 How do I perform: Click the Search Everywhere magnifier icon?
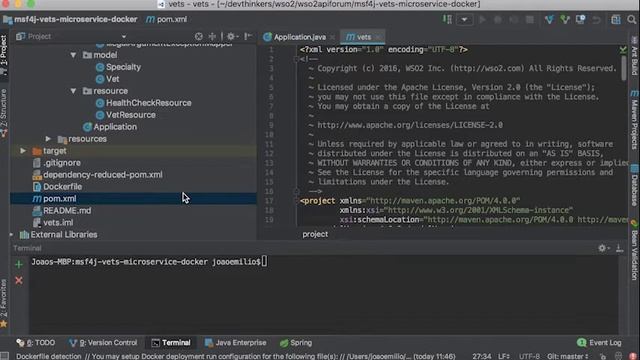(x=632, y=20)
